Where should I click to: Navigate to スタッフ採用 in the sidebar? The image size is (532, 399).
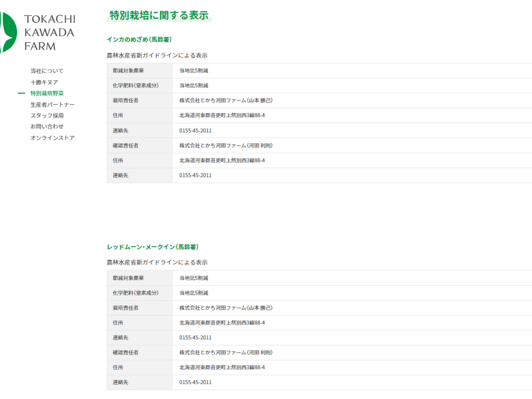(47, 116)
